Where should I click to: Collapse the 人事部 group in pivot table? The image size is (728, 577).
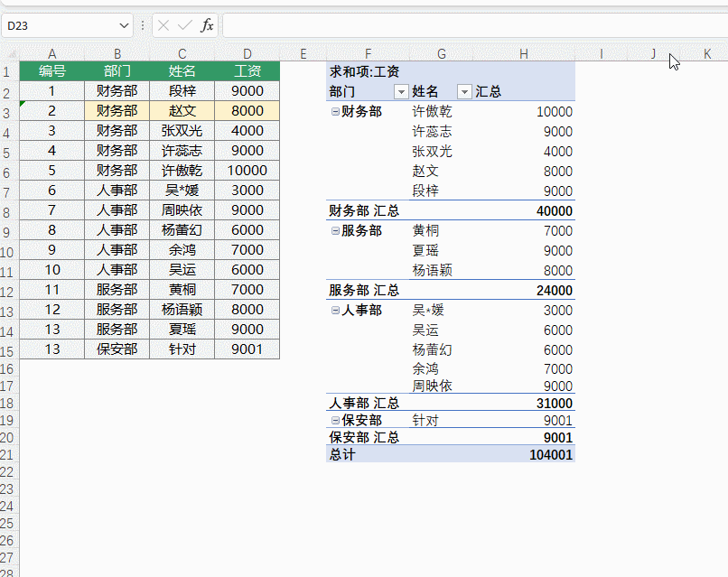(335, 311)
